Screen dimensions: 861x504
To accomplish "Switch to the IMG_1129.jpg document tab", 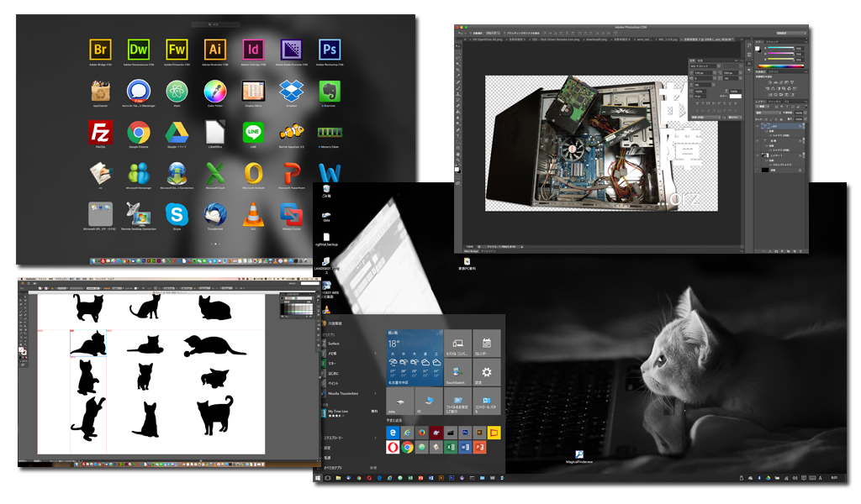I will coord(668,39).
